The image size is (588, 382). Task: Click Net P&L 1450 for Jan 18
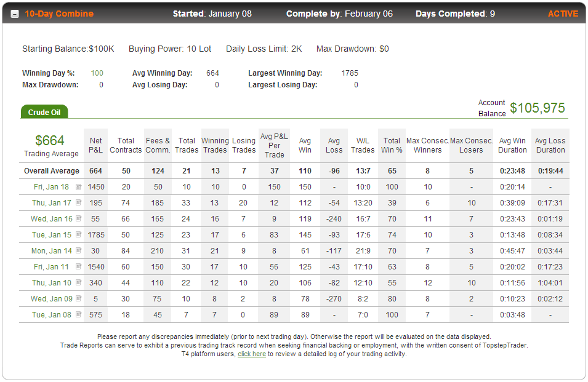(96, 187)
